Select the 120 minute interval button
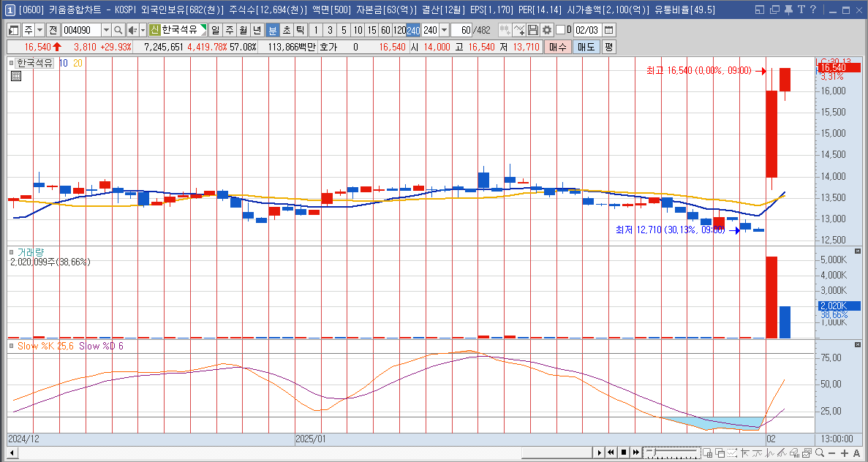 (399, 30)
